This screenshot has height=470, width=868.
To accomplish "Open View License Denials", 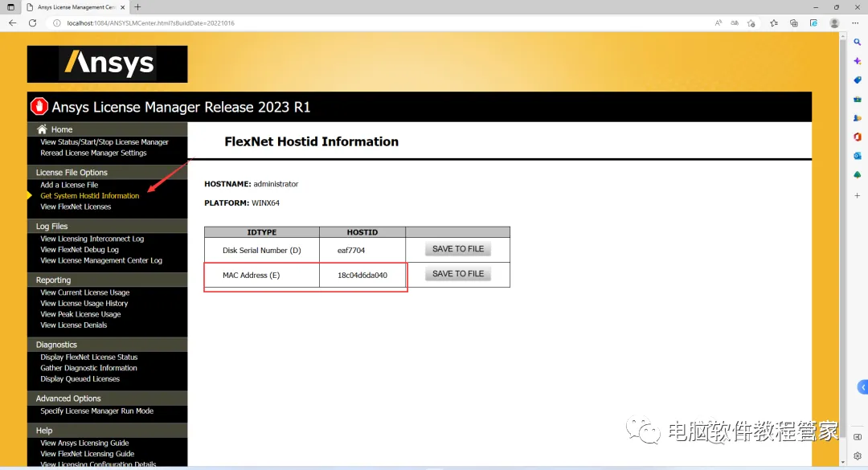I will click(x=74, y=325).
